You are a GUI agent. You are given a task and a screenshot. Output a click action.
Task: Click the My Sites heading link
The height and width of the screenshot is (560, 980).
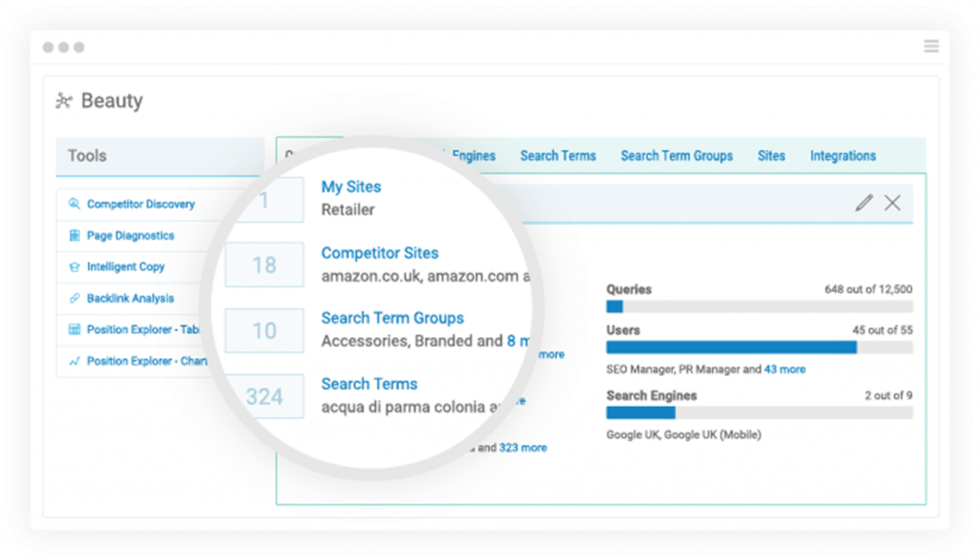(x=351, y=187)
